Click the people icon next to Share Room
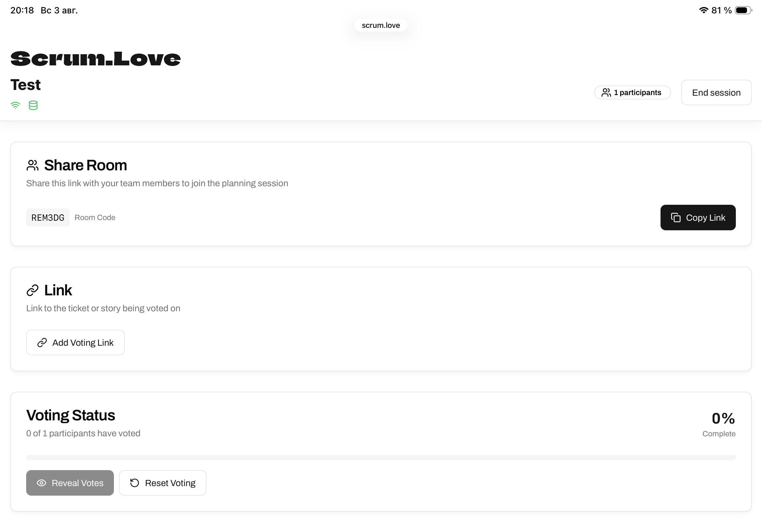The height and width of the screenshot is (532, 762). point(33,165)
